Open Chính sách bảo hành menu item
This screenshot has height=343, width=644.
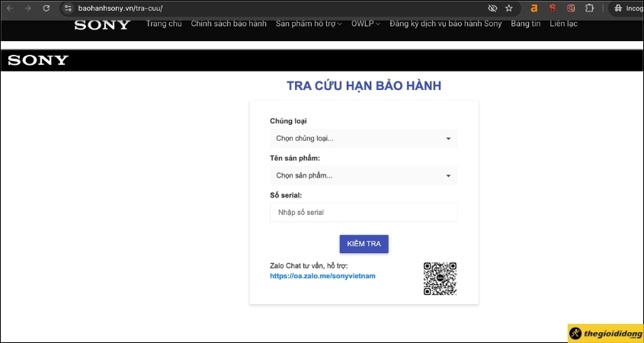pyautogui.click(x=229, y=24)
